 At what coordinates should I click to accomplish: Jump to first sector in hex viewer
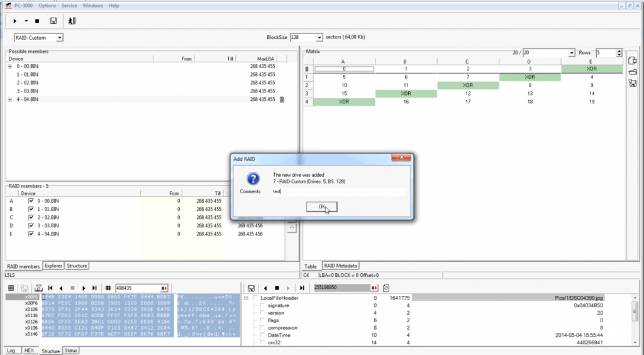pos(50,288)
